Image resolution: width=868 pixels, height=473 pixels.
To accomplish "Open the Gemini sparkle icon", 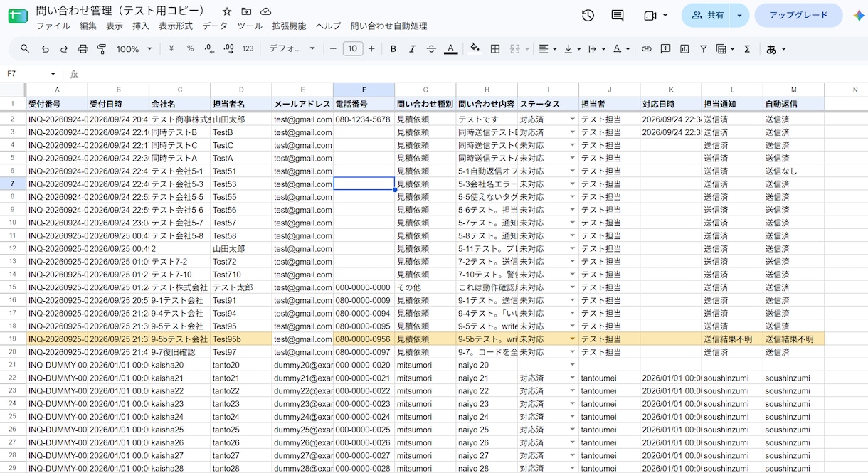I will [x=858, y=16].
